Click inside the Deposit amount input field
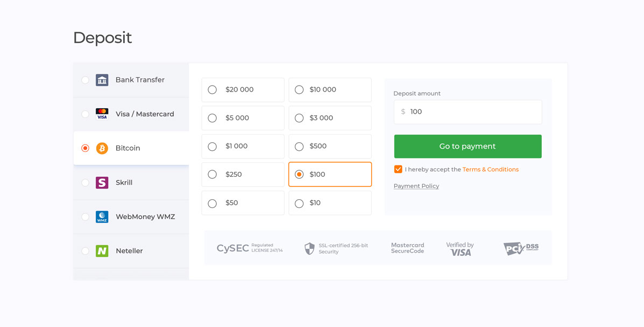Viewport: 644px width, 327px height. 468,112
